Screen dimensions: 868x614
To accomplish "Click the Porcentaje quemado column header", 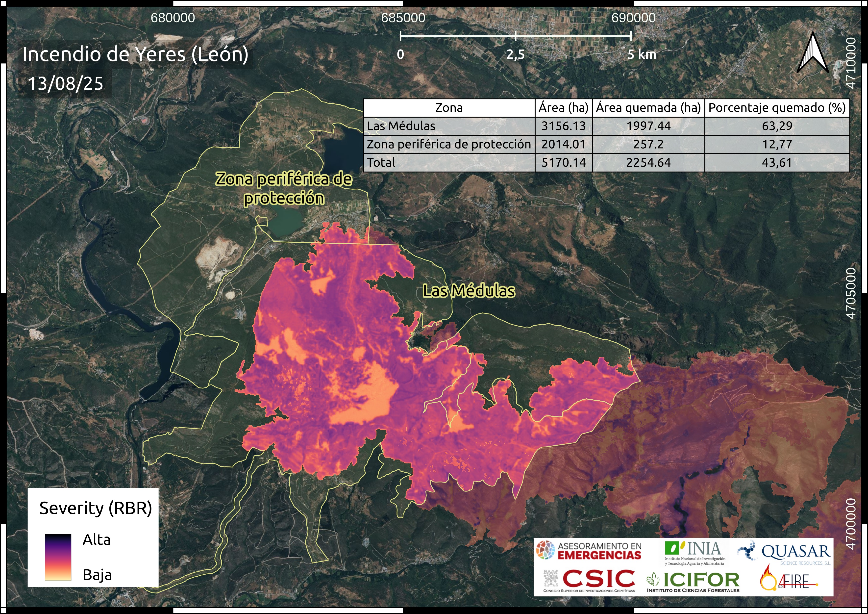I will 776,108.
